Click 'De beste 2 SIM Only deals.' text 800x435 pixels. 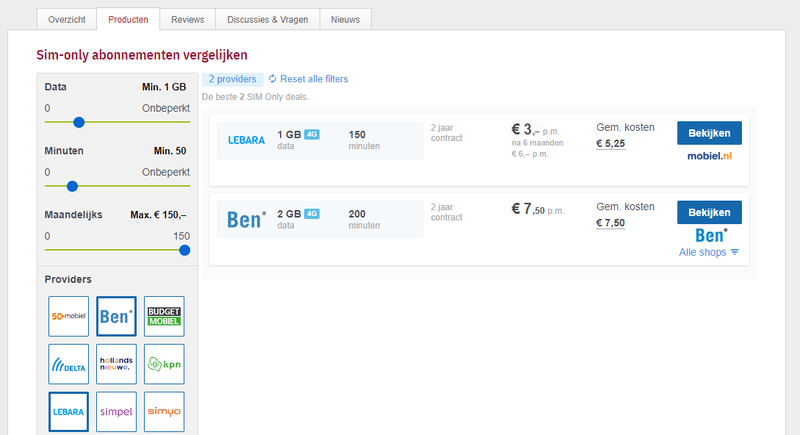pos(255,97)
